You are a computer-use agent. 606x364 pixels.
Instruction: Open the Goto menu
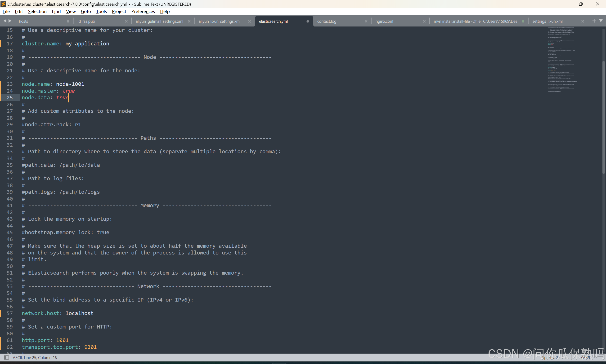tap(86, 11)
